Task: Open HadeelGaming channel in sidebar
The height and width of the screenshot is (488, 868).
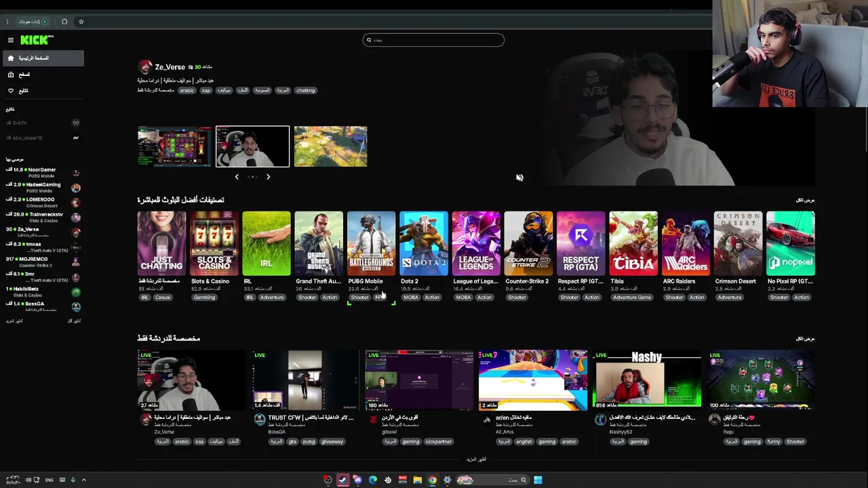Action: click(x=42, y=188)
